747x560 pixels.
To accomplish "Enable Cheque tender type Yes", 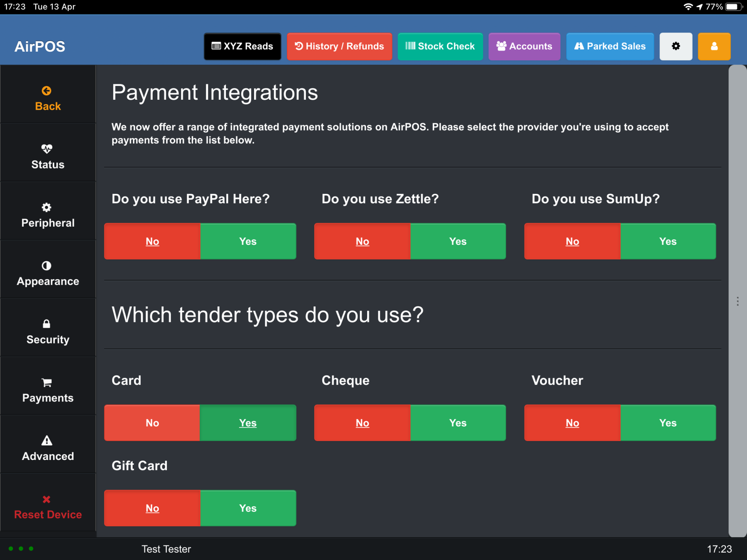I will [458, 423].
